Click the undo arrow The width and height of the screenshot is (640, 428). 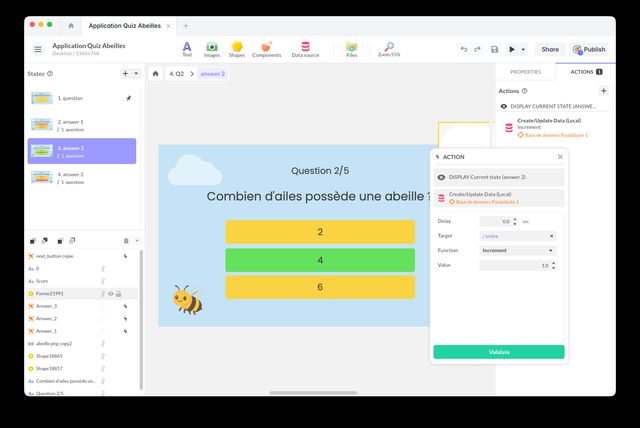(x=464, y=49)
